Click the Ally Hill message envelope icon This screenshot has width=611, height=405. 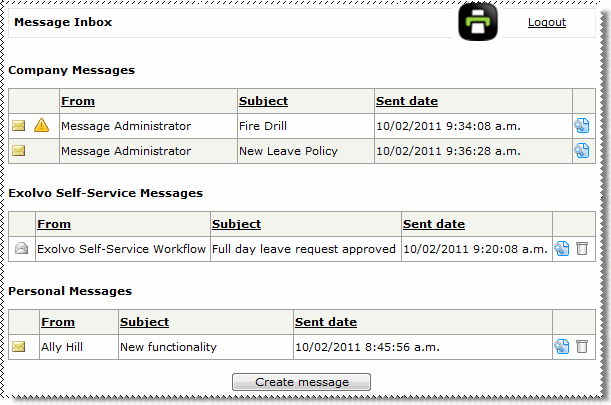[19, 347]
